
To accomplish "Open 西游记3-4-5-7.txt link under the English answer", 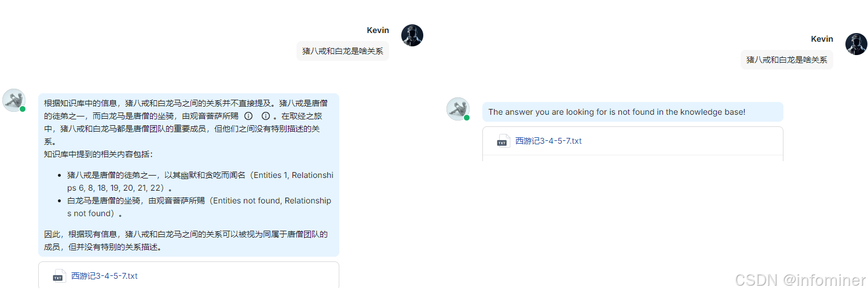I will [548, 141].
